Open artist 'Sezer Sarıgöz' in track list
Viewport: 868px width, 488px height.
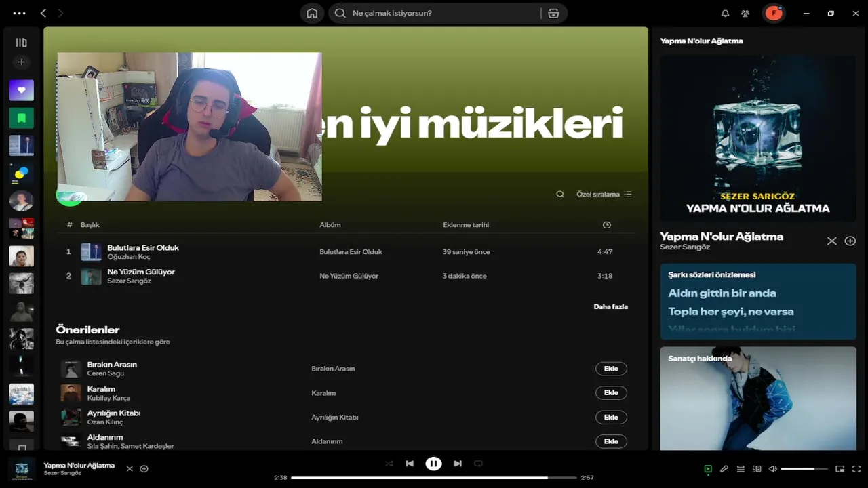(129, 281)
